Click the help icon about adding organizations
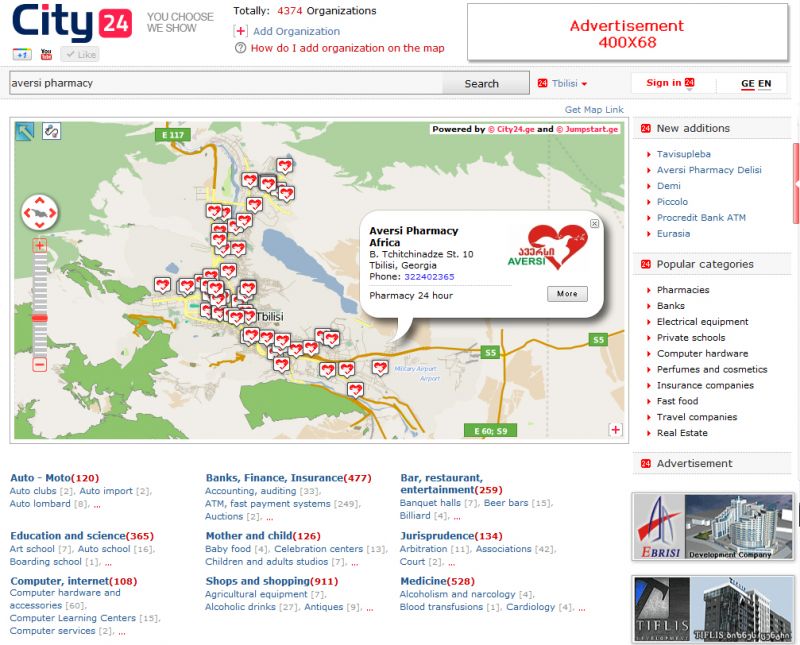This screenshot has height=645, width=800. 240,48
